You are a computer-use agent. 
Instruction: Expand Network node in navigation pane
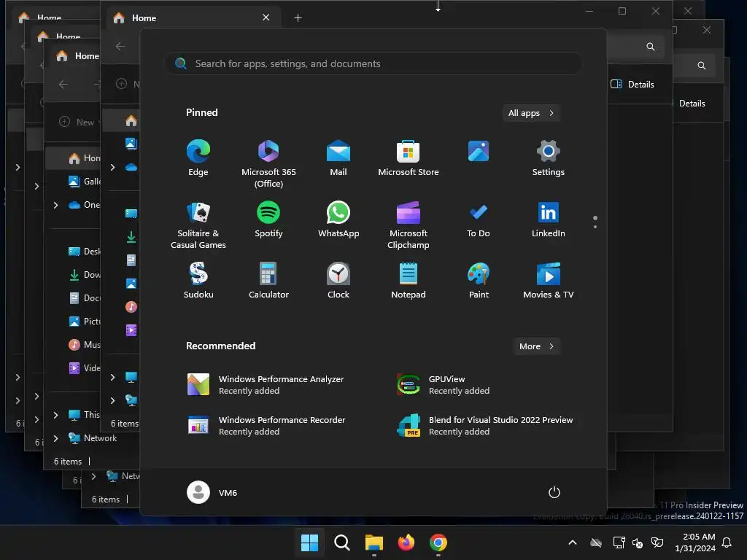tap(55, 438)
